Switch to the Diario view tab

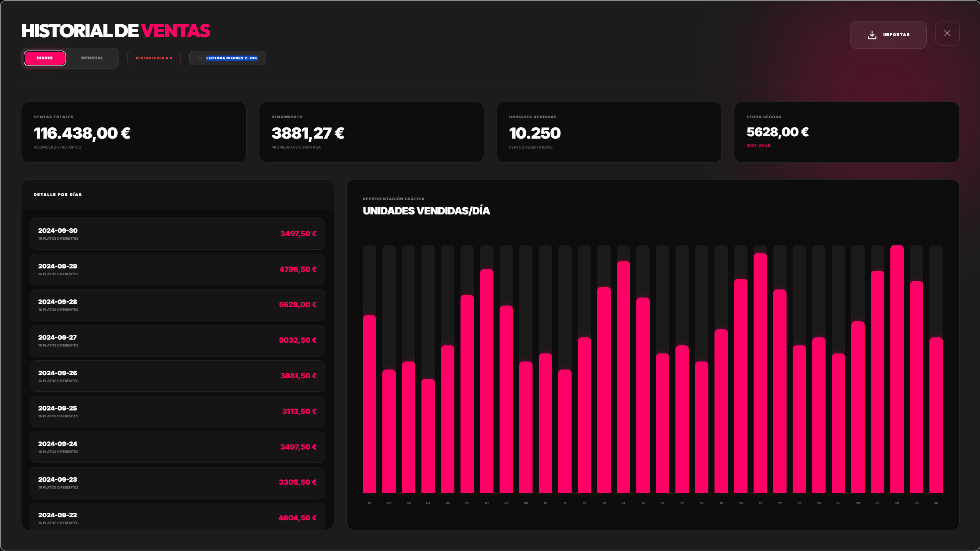click(x=45, y=58)
